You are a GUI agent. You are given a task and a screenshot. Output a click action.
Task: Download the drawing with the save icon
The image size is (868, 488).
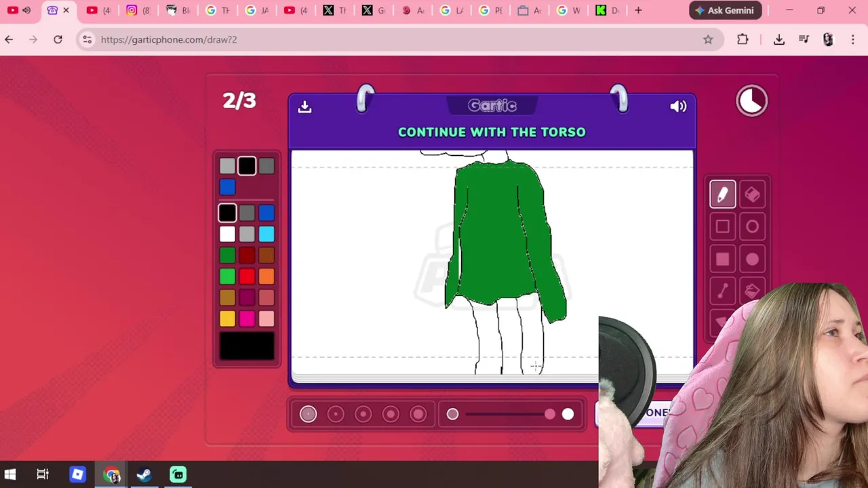click(304, 106)
